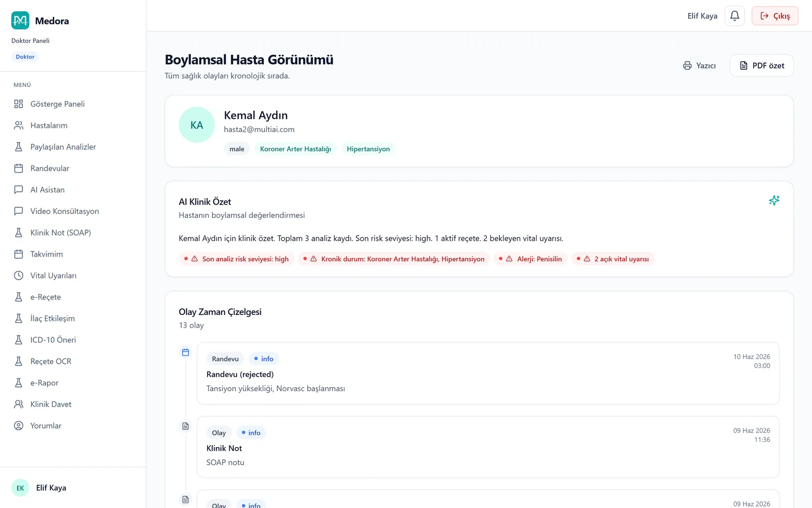Viewport: 812px width, 508px height.
Task: Click the İlaç Etkileşim flask icon
Action: click(x=19, y=319)
